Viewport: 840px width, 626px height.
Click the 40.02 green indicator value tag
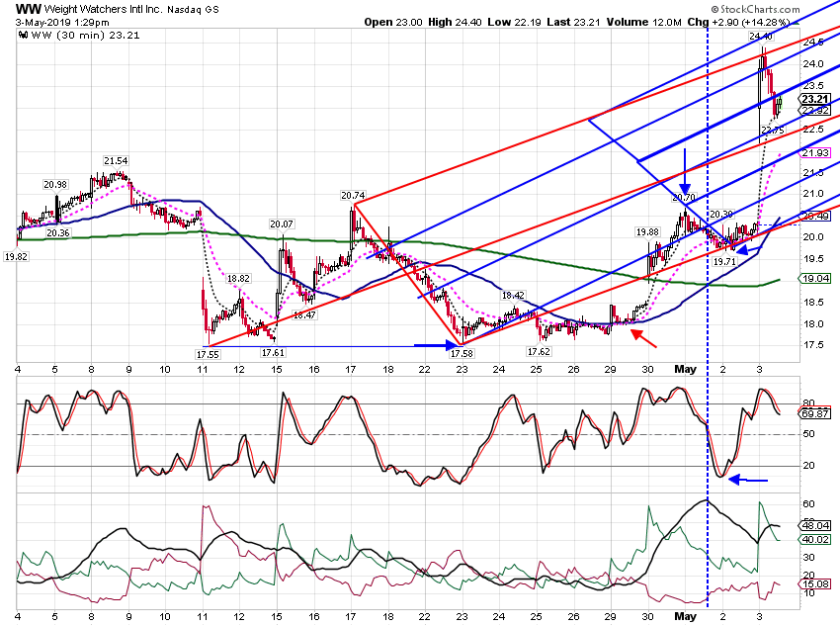point(815,540)
